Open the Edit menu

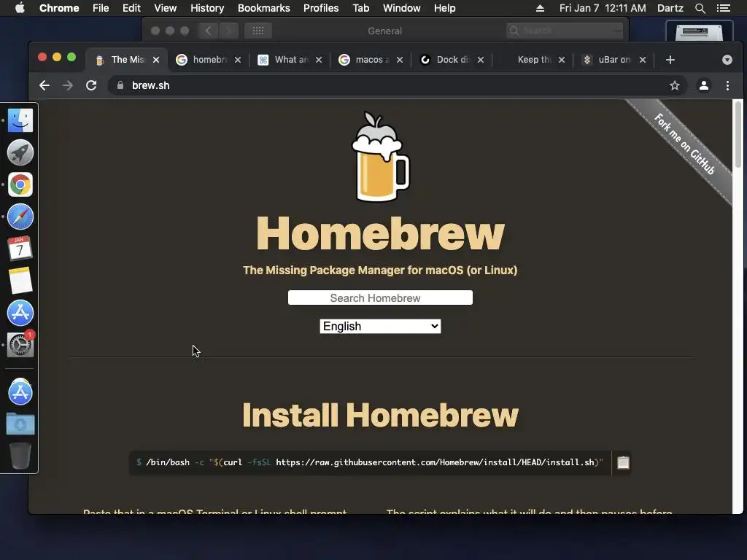pyautogui.click(x=131, y=8)
